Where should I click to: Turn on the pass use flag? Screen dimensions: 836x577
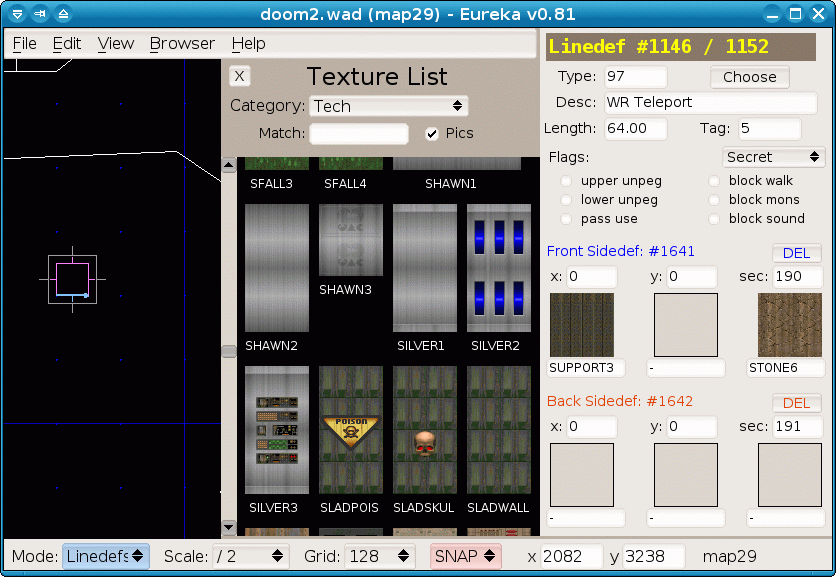point(567,219)
